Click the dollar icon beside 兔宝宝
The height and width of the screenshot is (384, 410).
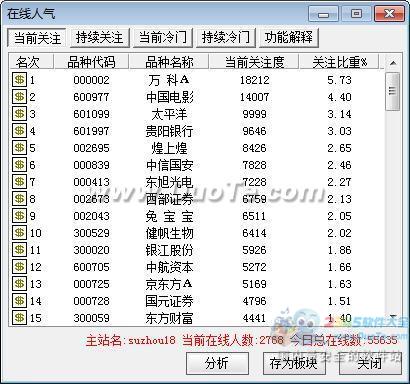click(x=19, y=216)
